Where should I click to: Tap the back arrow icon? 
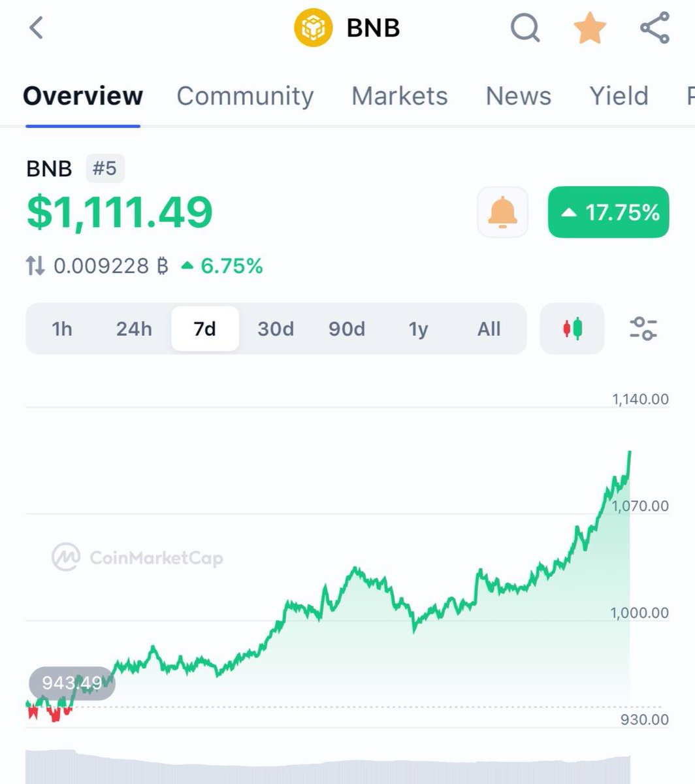[x=37, y=28]
